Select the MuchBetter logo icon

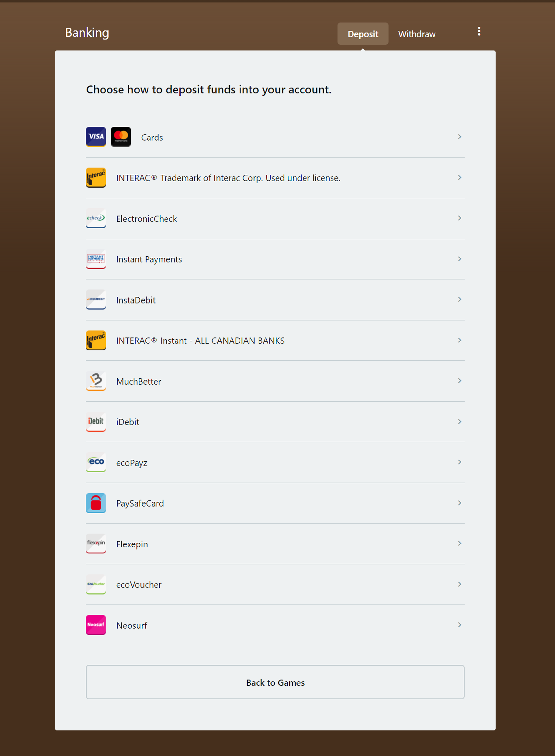(x=96, y=381)
